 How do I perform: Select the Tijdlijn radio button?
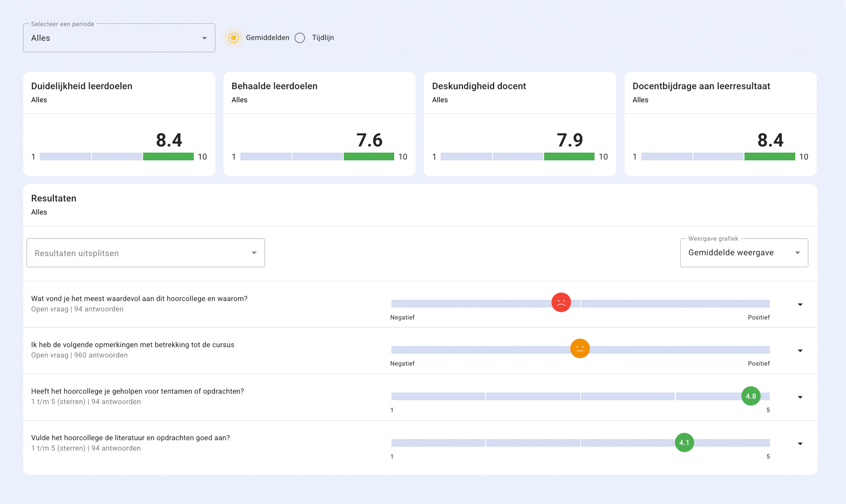[300, 38]
